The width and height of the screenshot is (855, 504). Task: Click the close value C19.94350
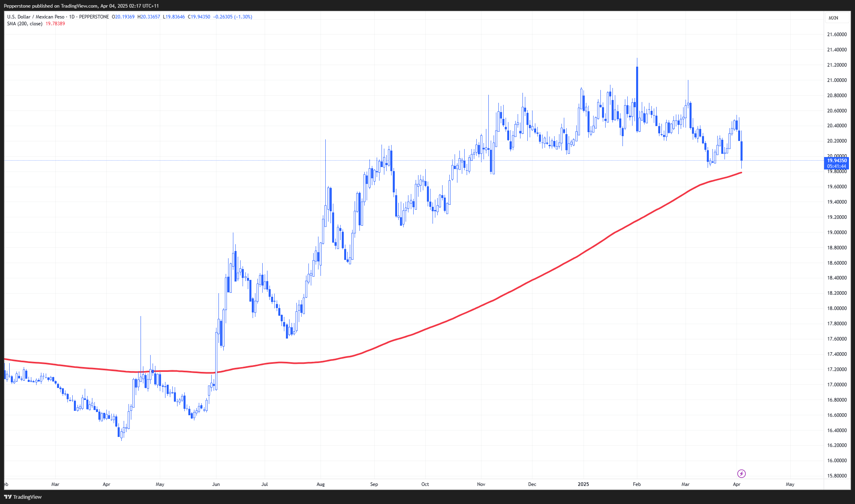[x=199, y=17]
